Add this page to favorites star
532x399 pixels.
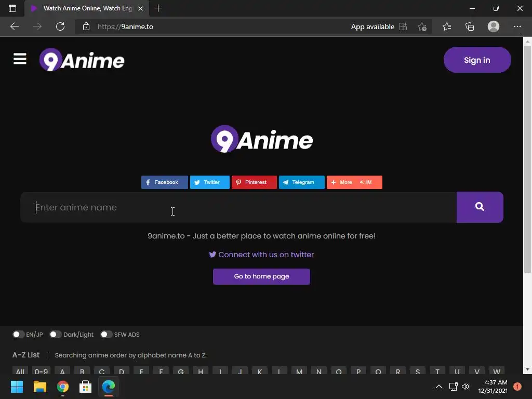pos(422,26)
